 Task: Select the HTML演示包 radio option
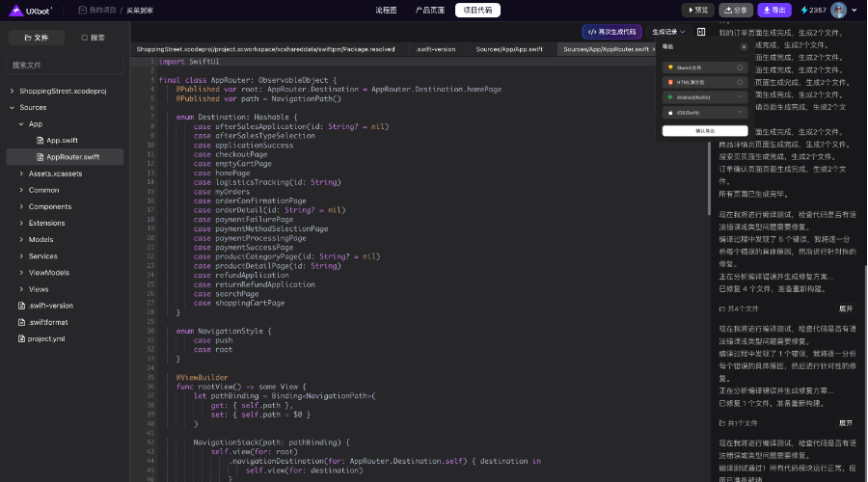[740, 83]
